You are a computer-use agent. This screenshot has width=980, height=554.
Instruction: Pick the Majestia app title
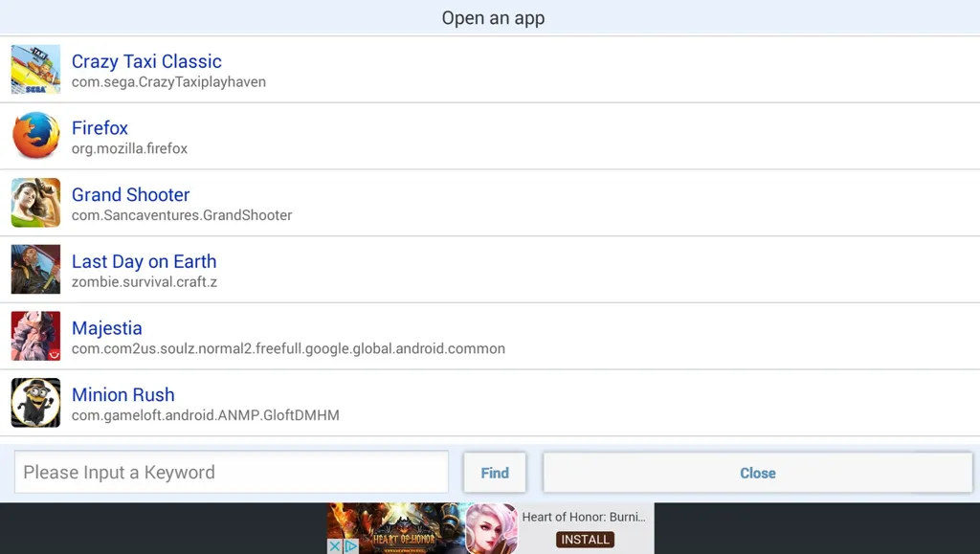[107, 328]
